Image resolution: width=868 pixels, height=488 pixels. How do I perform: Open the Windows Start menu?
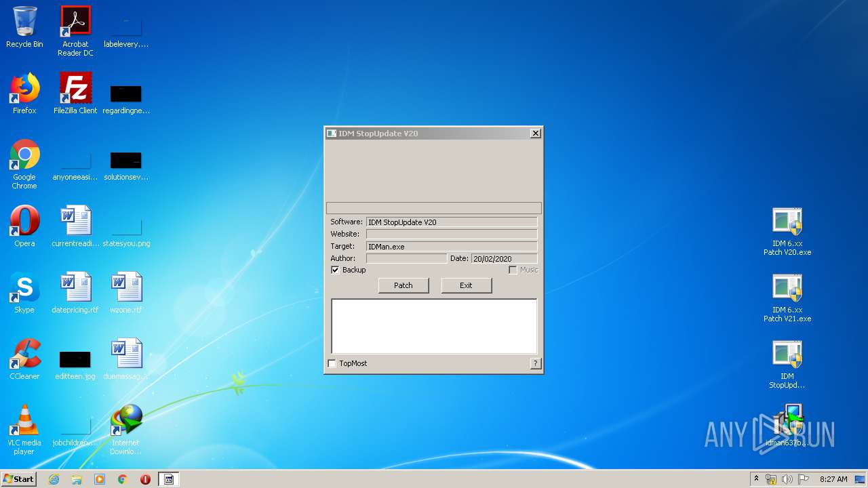point(18,479)
